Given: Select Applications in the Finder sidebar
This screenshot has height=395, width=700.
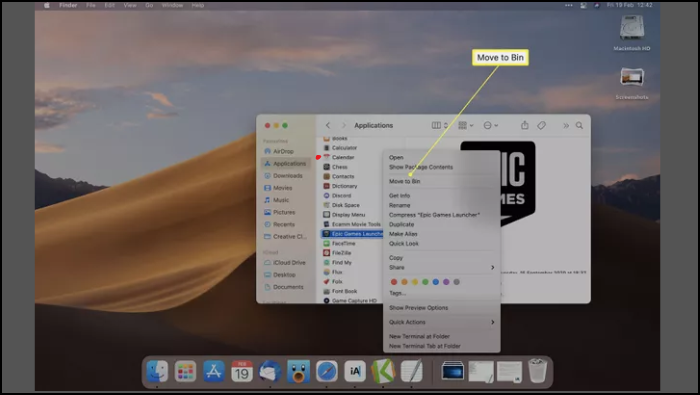Looking at the screenshot, I should point(286,163).
